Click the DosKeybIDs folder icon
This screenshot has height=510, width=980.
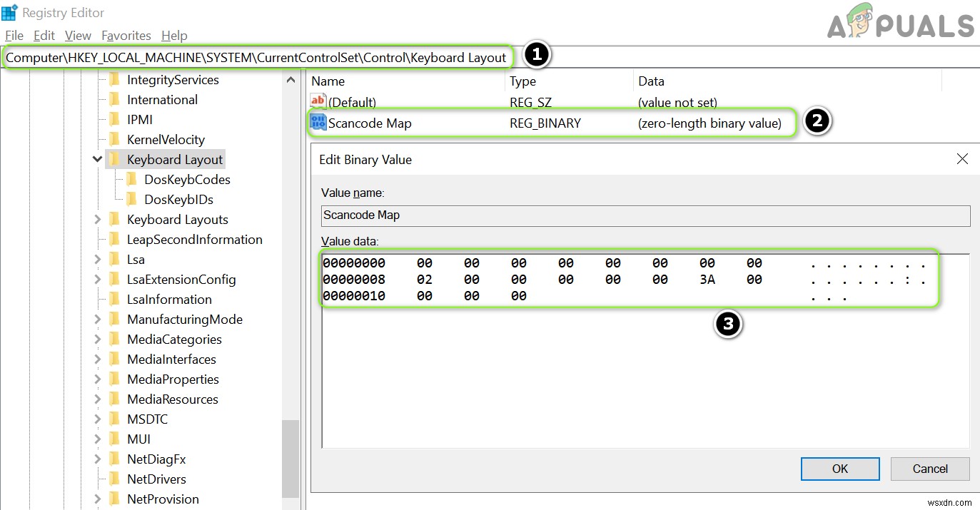(x=132, y=200)
